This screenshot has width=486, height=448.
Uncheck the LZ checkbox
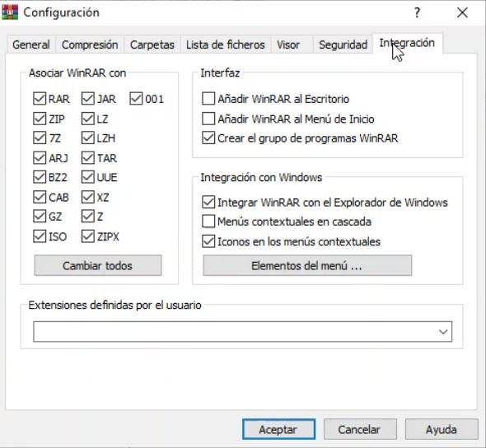click(87, 119)
